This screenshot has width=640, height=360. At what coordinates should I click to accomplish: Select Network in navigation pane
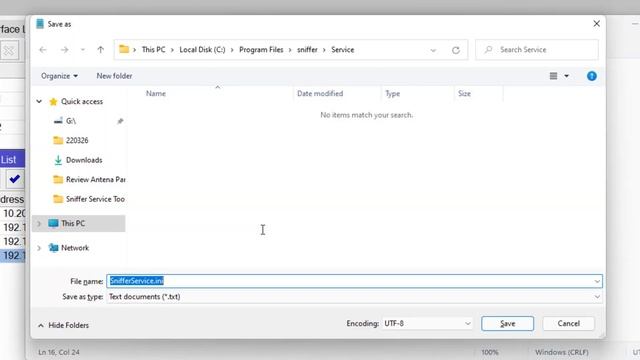point(75,248)
